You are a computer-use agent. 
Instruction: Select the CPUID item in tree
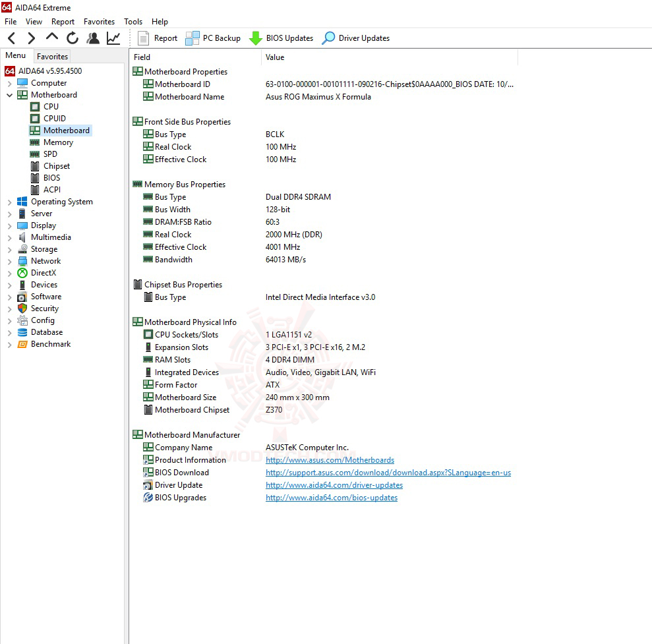point(55,119)
